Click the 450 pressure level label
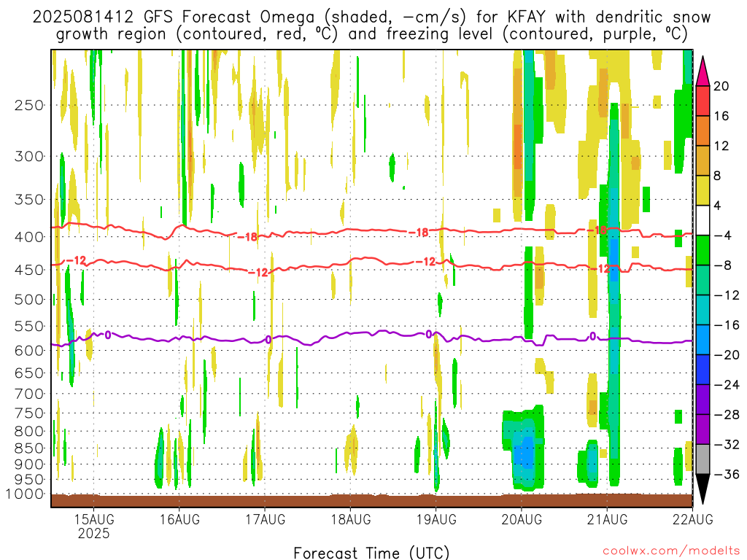The width and height of the screenshot is (747, 560). 29,270
